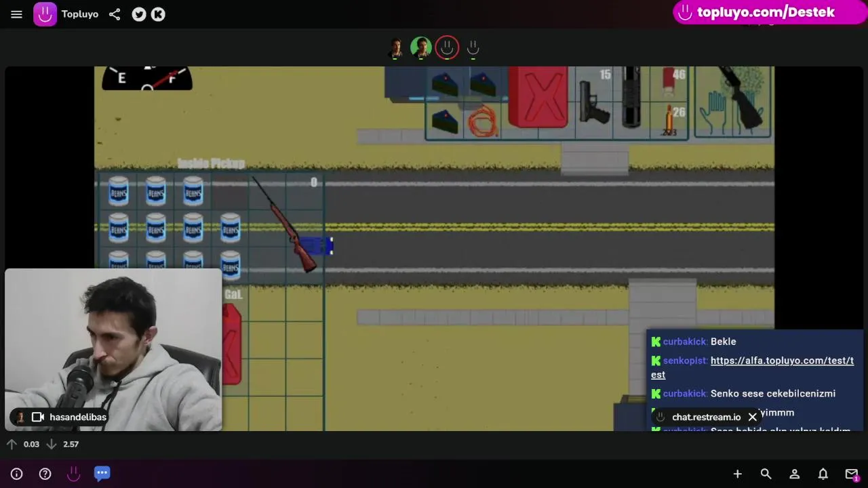Open the Twitter link icon

139,14
